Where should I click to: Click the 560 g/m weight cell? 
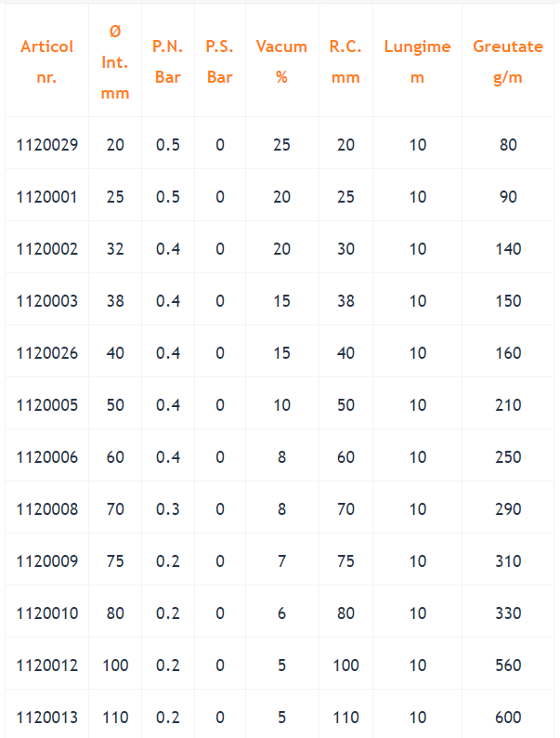(x=508, y=666)
